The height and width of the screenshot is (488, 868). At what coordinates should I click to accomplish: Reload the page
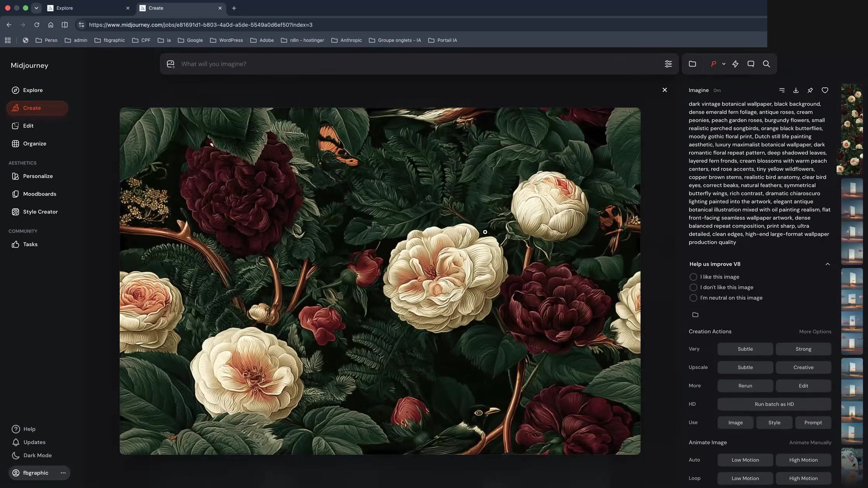[36, 25]
